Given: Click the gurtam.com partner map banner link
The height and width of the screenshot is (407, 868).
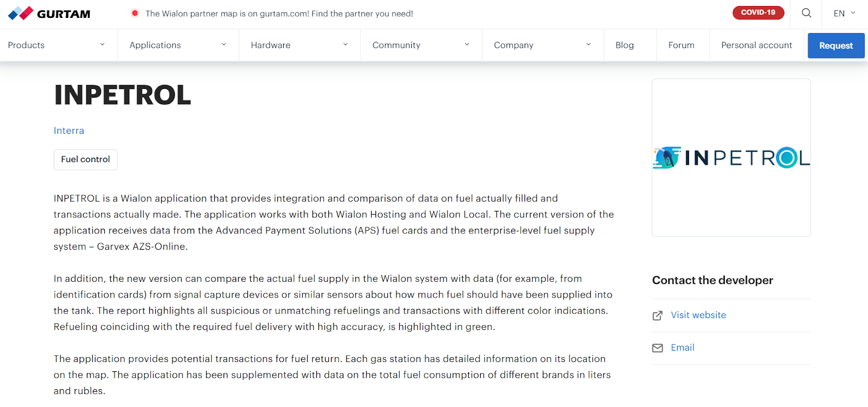Looking at the screenshot, I should pyautogui.click(x=280, y=14).
